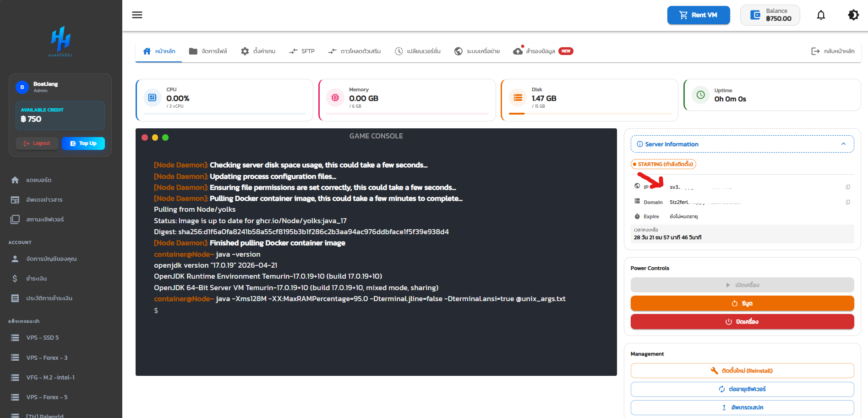Click the CPU chip icon
Image resolution: width=868 pixels, height=418 pixels.
[x=153, y=98]
